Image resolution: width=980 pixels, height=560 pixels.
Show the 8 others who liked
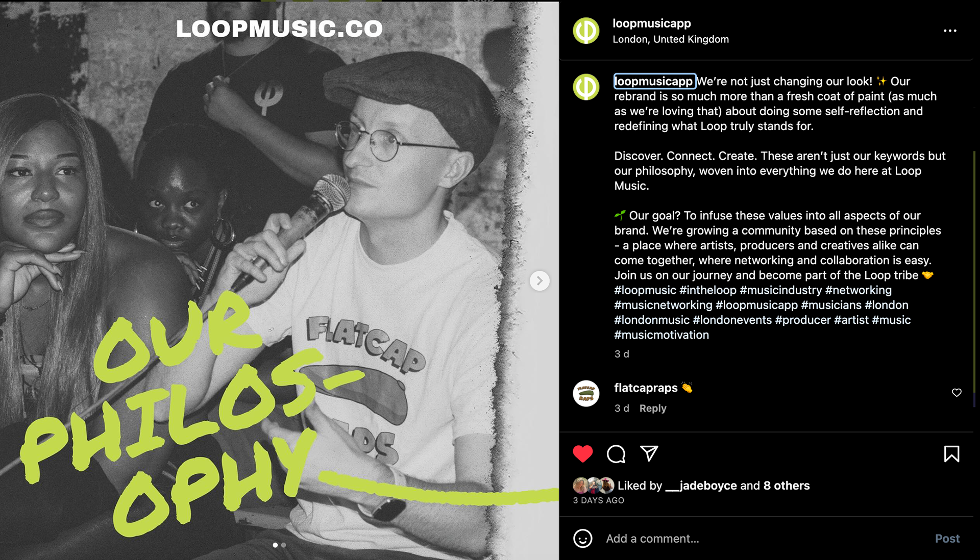point(787,486)
